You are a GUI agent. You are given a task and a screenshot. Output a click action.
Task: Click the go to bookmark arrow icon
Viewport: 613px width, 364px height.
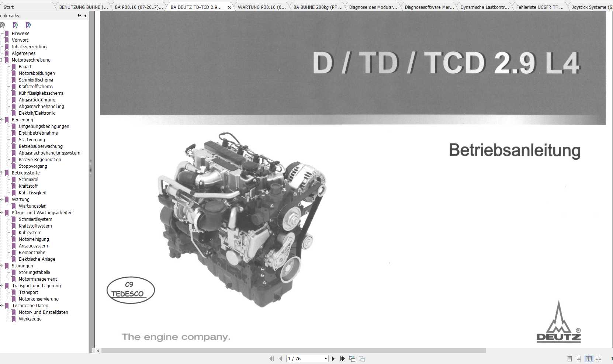tap(28, 25)
